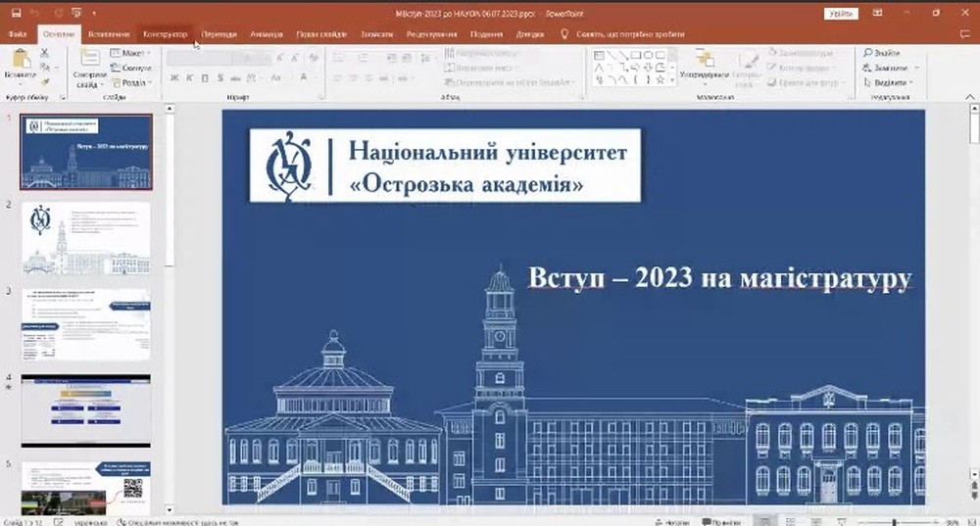
Task: Click the lightbulb Tell Me icon
Action: tap(564, 34)
